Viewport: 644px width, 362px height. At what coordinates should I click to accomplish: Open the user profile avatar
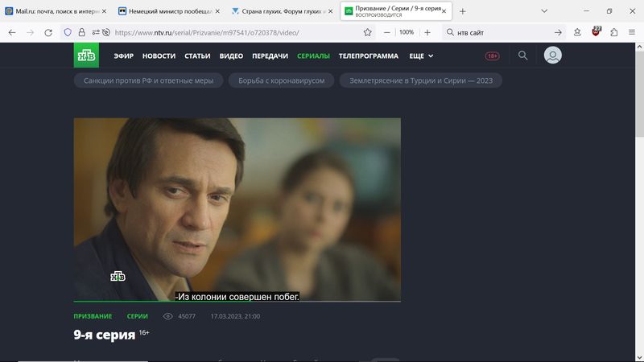point(553,56)
